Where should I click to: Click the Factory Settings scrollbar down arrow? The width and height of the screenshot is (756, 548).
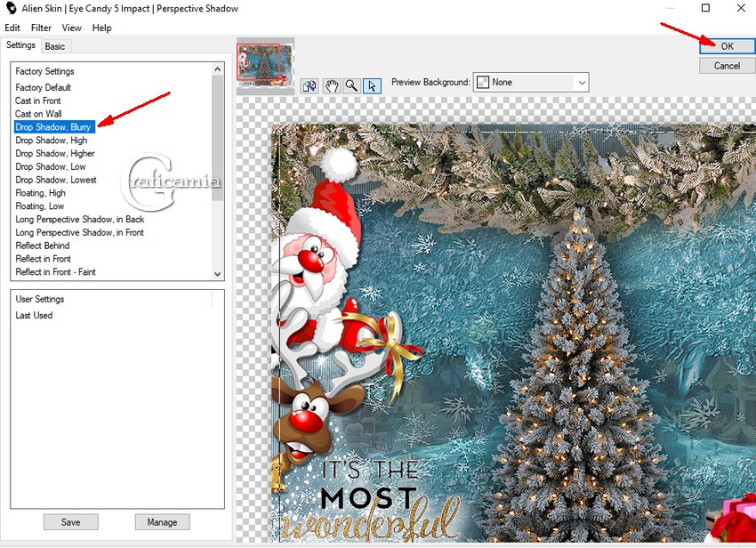tap(217, 273)
